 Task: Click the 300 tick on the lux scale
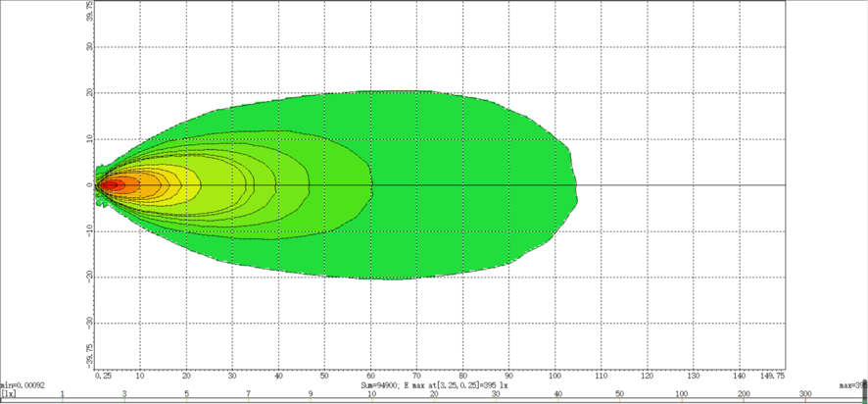[805, 394]
